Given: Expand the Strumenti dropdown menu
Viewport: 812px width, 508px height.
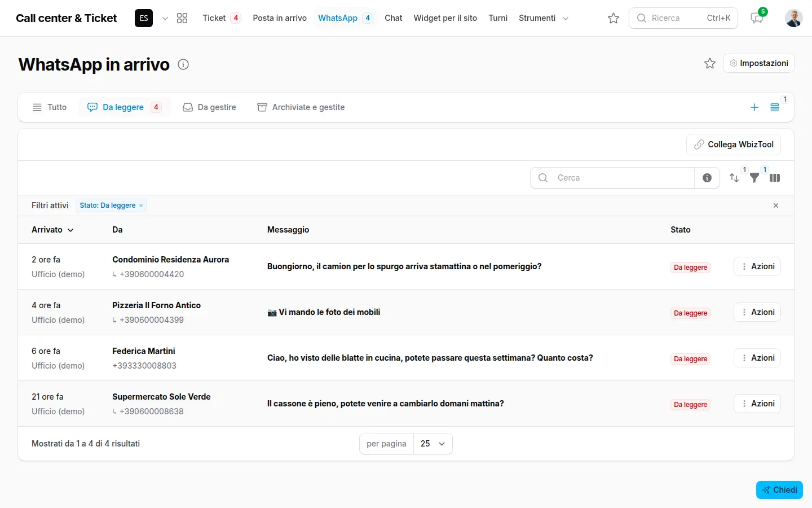Looking at the screenshot, I should click(x=544, y=18).
